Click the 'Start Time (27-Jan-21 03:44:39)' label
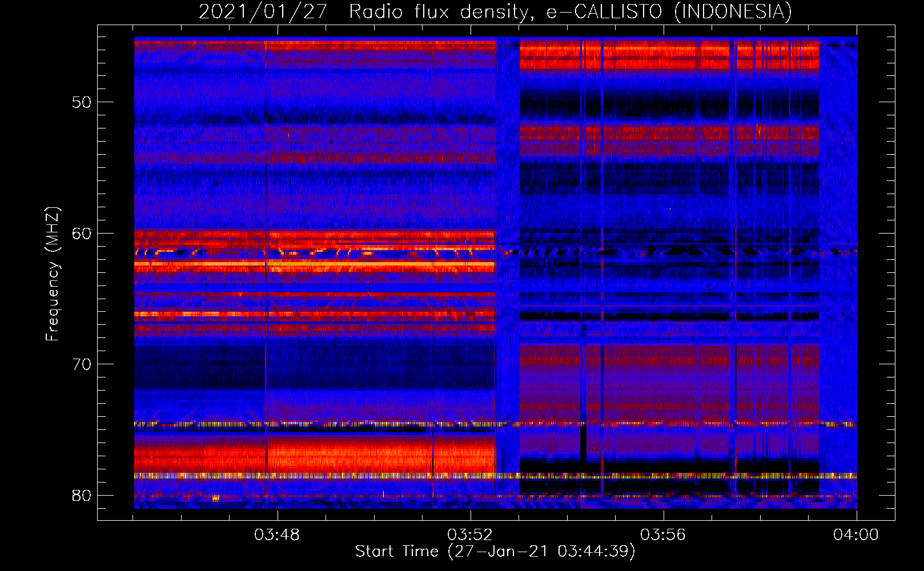The width and height of the screenshot is (924, 571). click(x=495, y=552)
